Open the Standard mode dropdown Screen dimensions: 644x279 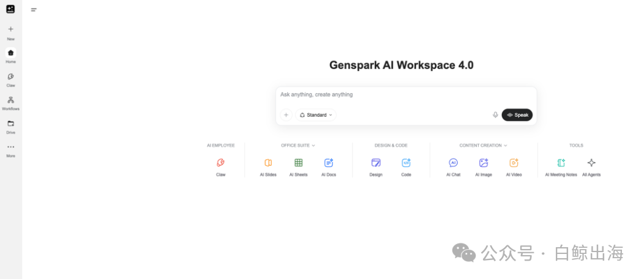pyautogui.click(x=316, y=115)
